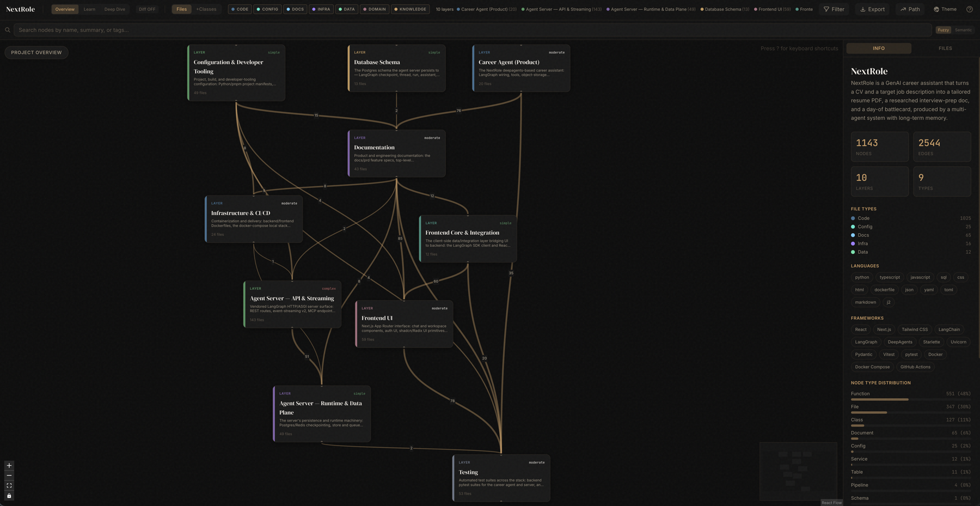Click the search magnifier icon
The image size is (980, 506).
pyautogui.click(x=8, y=30)
